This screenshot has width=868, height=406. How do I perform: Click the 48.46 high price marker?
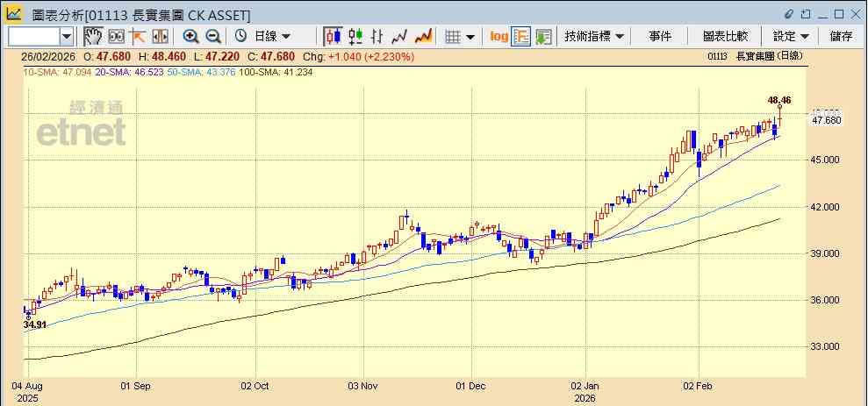(x=778, y=100)
